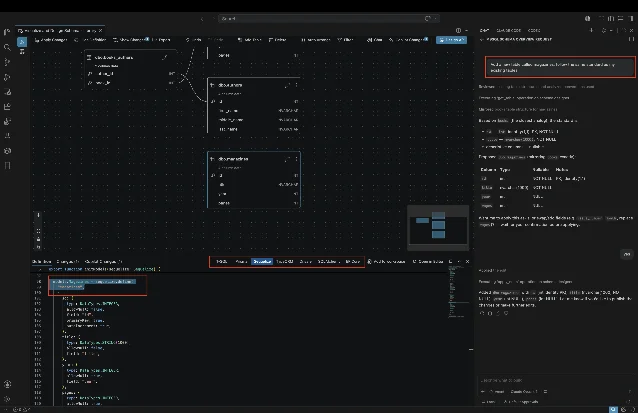Viewport: 638px width, 413px height.
Task: Click the zoom in control on canvas
Action: (38, 215)
